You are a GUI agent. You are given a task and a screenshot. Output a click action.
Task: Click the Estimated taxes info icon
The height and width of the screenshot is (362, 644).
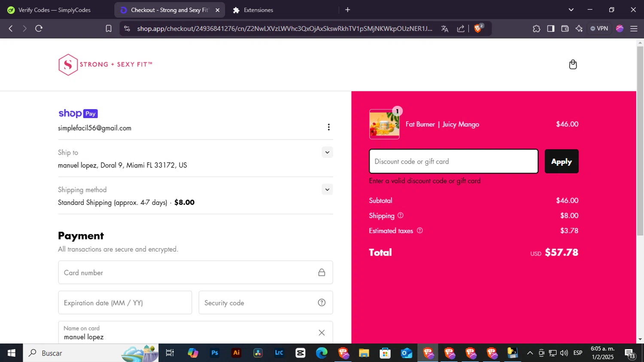pyautogui.click(x=419, y=231)
